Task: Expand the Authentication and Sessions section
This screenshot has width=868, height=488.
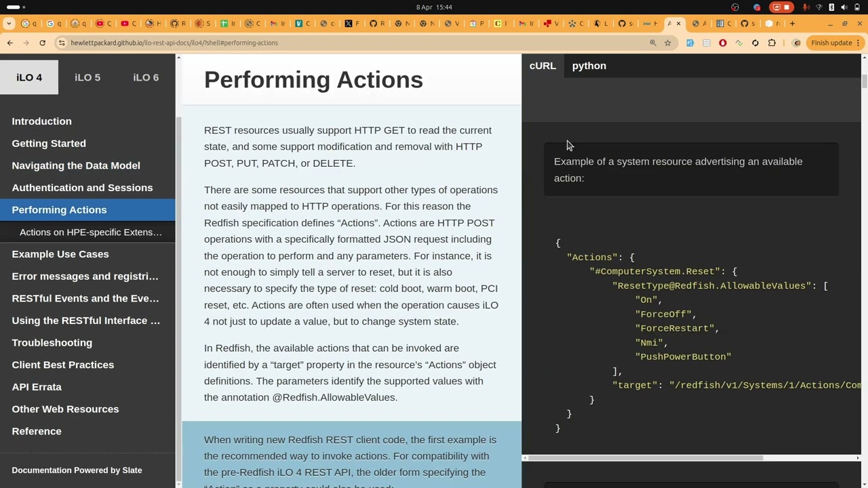Action: (x=82, y=188)
